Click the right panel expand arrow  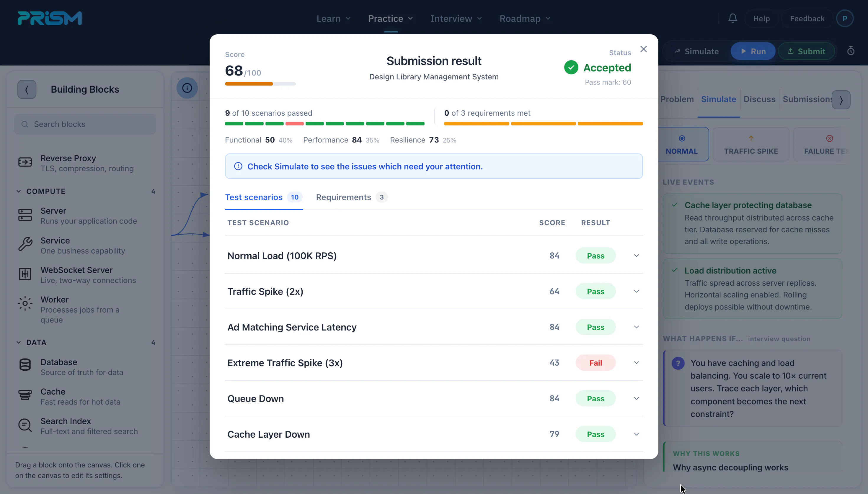pos(841,100)
